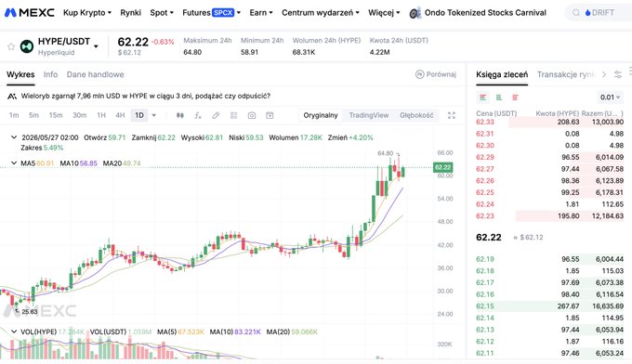Switch to Wykres tab
This screenshot has width=632, height=364.
20,74
